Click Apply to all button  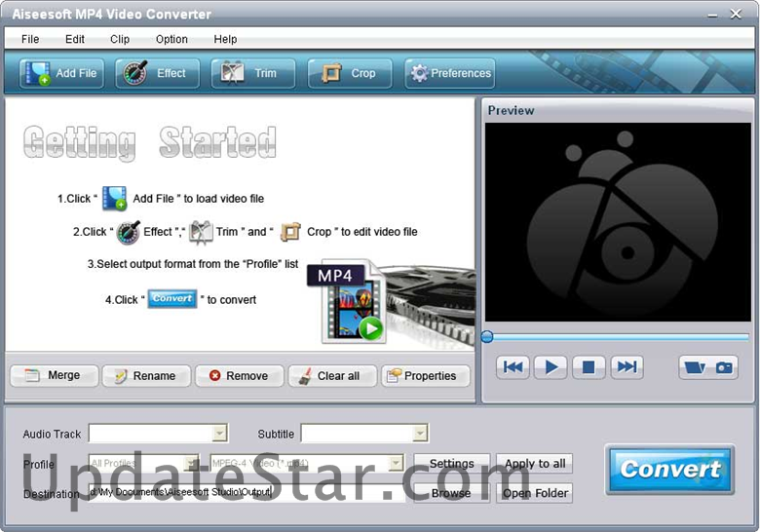(535, 464)
